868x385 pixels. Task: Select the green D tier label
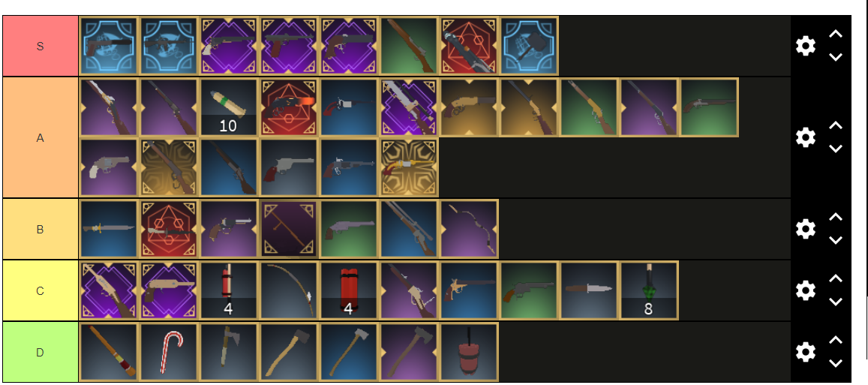click(x=41, y=352)
